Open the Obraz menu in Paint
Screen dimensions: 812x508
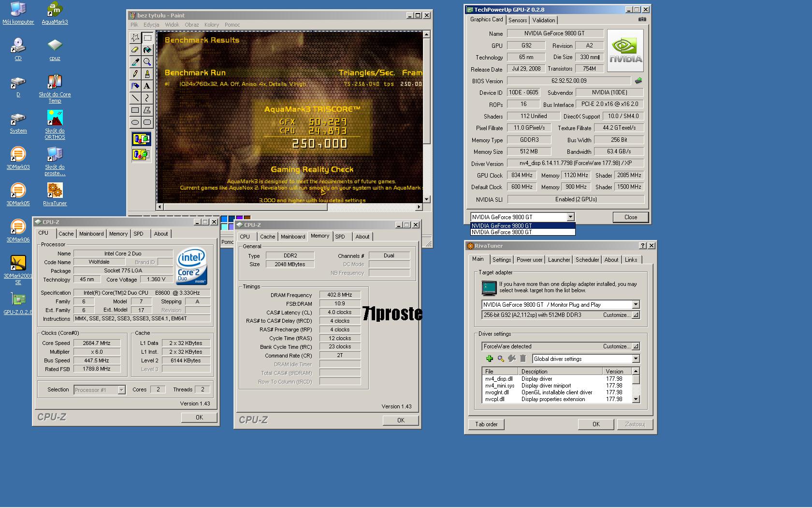[191, 25]
